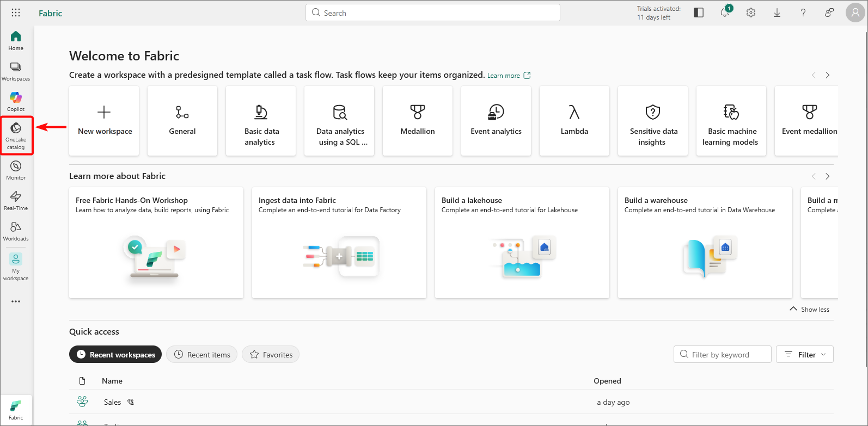Toggle the side pane layout icon
Viewport: 868px width, 426px height.
(699, 13)
